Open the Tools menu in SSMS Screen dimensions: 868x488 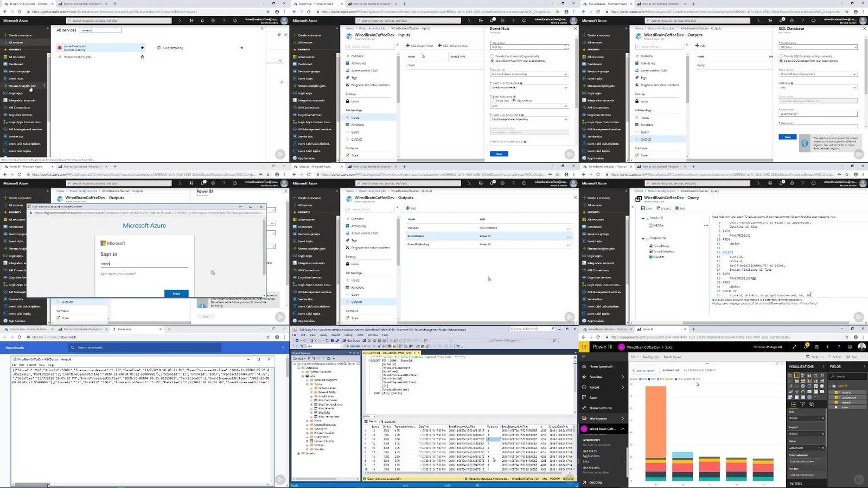coord(360,335)
